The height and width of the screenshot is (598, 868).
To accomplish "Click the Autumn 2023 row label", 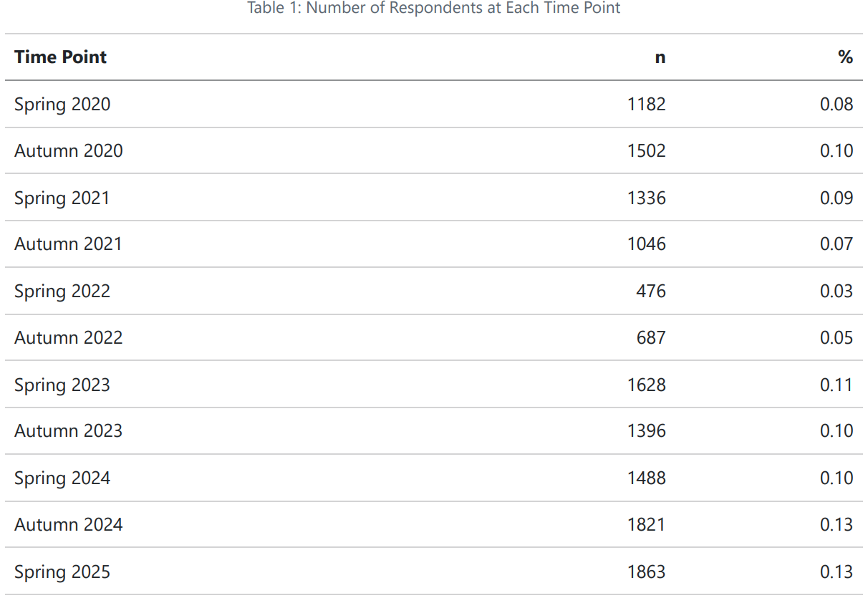I will (x=68, y=431).
